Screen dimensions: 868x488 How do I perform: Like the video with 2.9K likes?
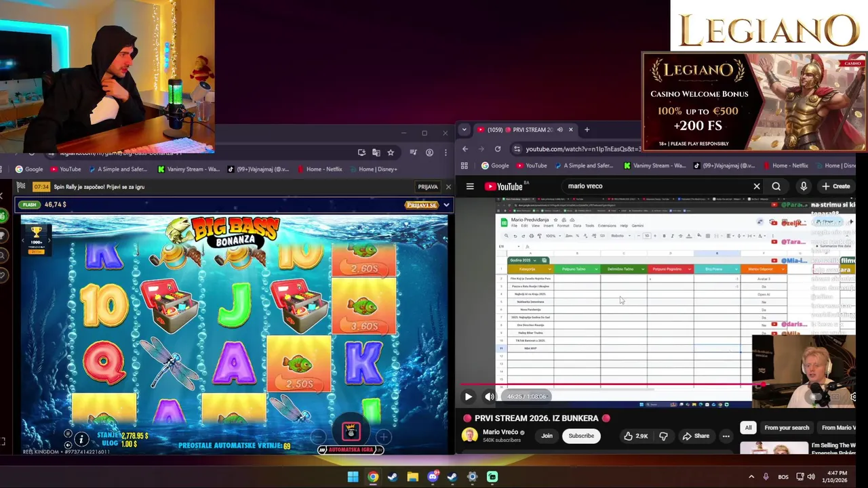[635, 436]
